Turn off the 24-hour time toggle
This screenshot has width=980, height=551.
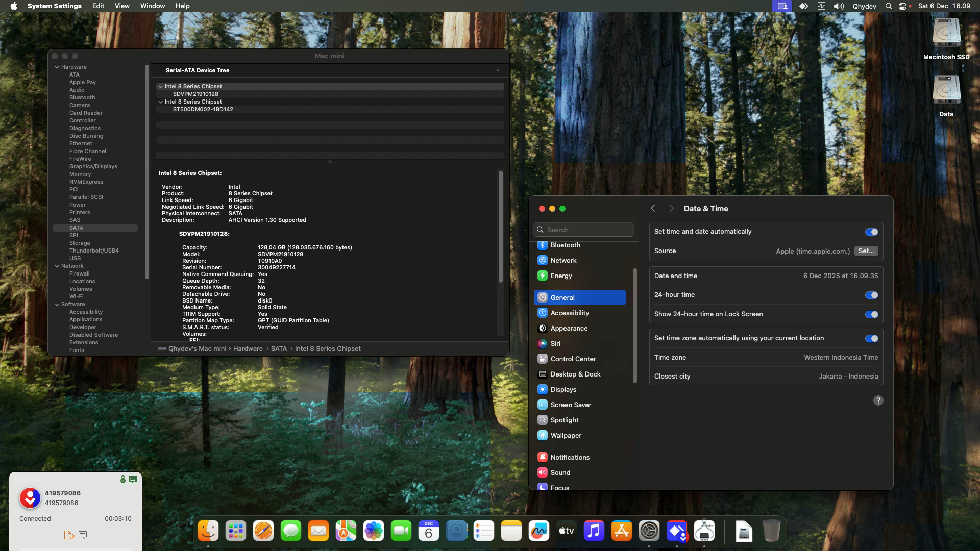click(x=871, y=295)
